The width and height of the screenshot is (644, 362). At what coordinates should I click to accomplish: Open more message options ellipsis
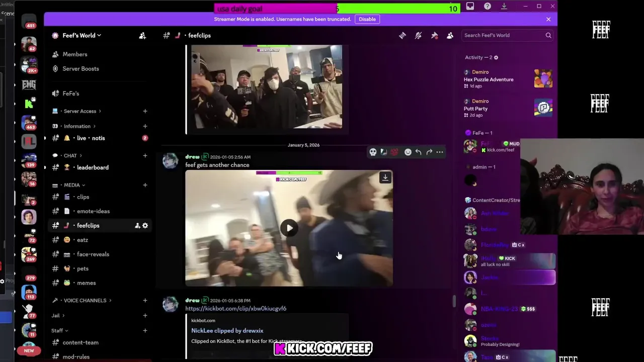(440, 152)
